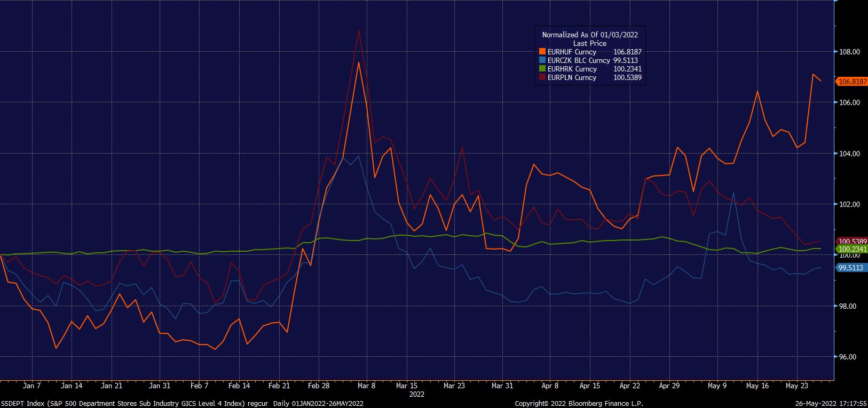868x408 pixels.
Task: Click the Jan 7 date label
Action: [x=32, y=386]
